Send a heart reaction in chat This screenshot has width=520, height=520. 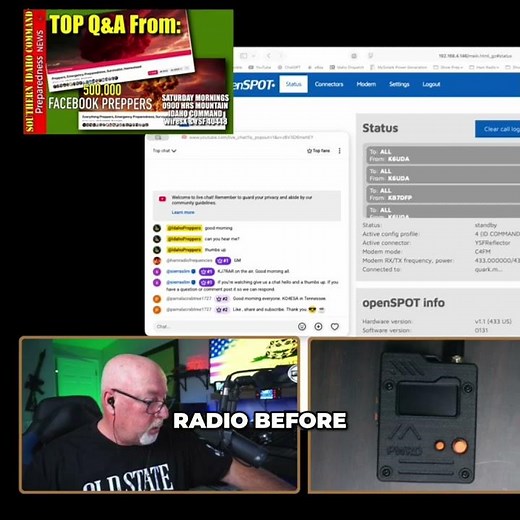335,327
